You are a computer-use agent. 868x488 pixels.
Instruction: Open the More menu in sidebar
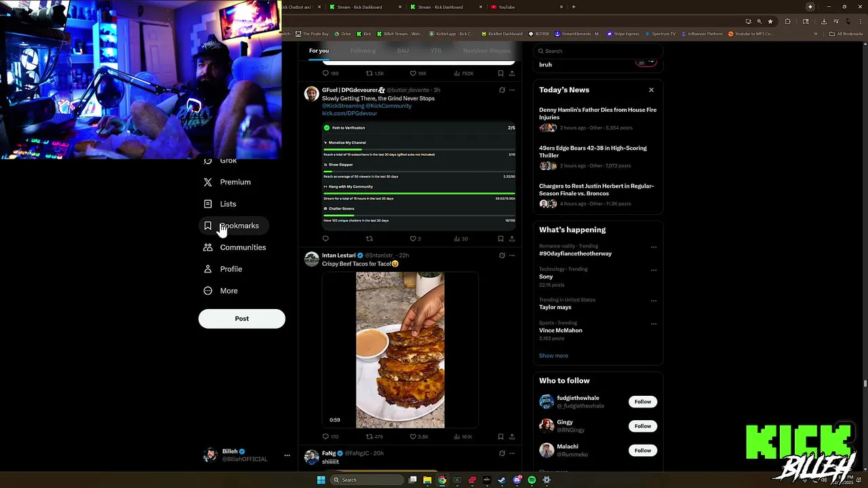[x=221, y=291]
